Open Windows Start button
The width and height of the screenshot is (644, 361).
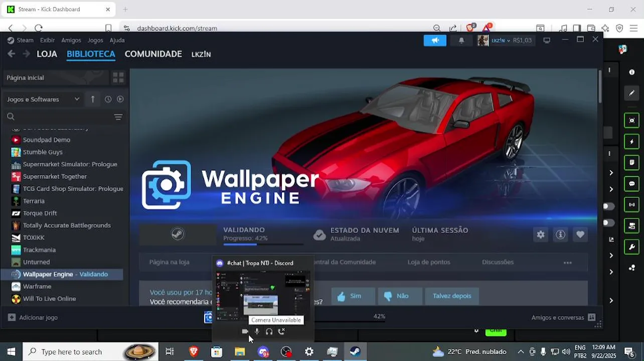[11, 351]
